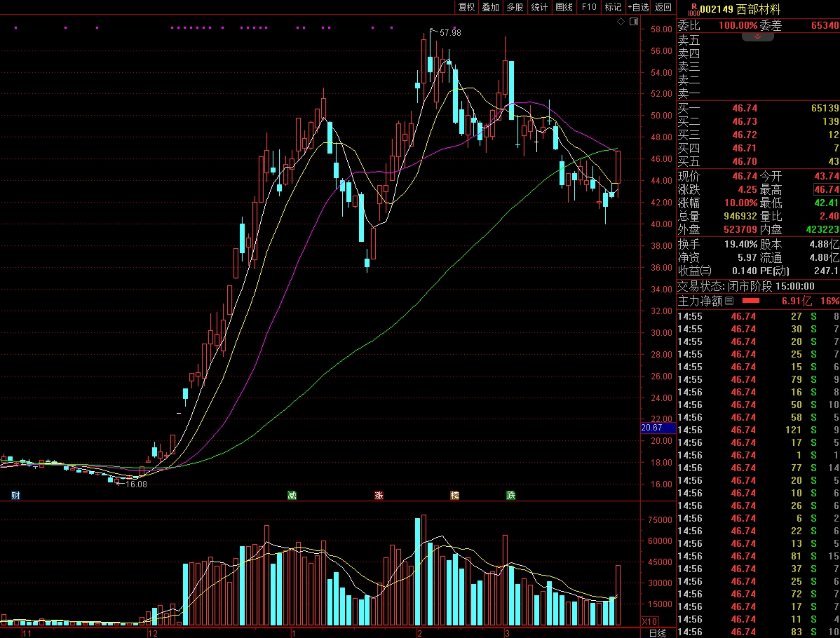This screenshot has width=840, height=638.
Task: Toggle the 多股 multi-stock view
Action: [515, 7]
